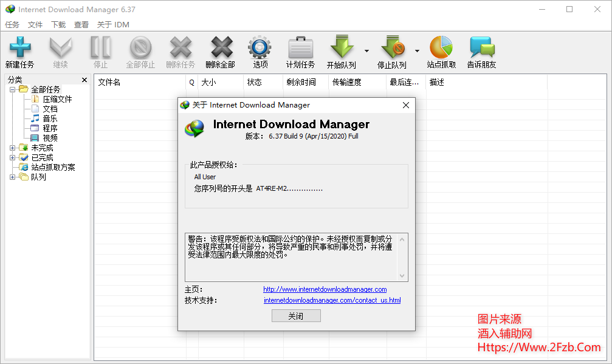Open the 下载 menu
Viewport: 612px width, 364px height.
coord(58,25)
